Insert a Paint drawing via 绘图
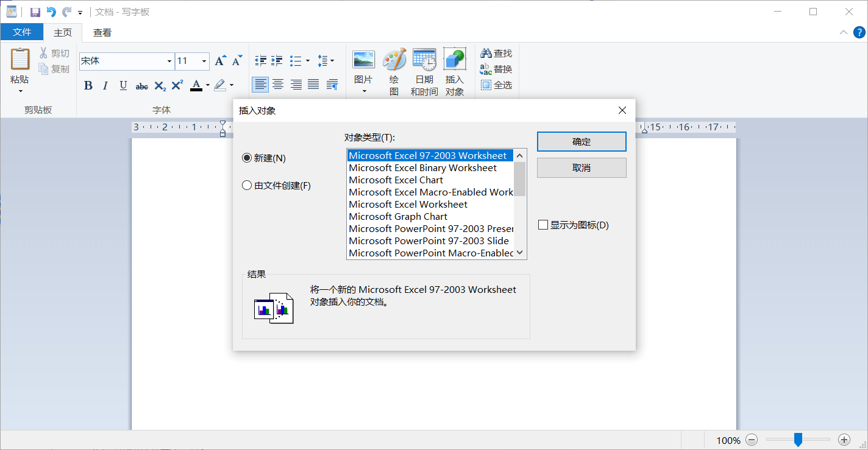 (x=394, y=72)
